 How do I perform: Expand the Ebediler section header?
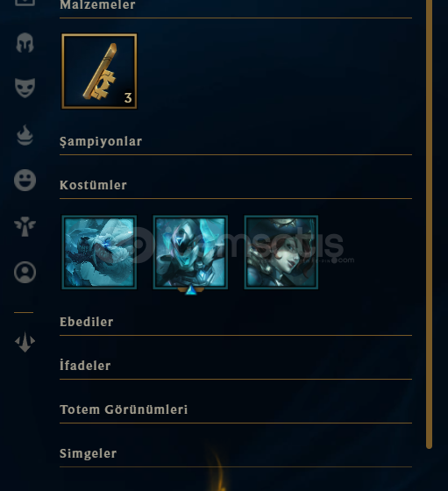[x=87, y=322]
